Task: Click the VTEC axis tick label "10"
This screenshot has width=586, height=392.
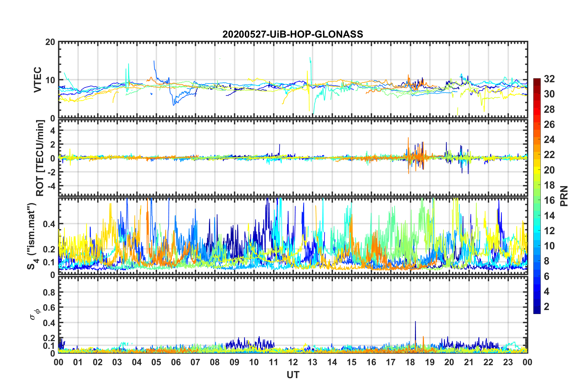Action: click(50, 80)
